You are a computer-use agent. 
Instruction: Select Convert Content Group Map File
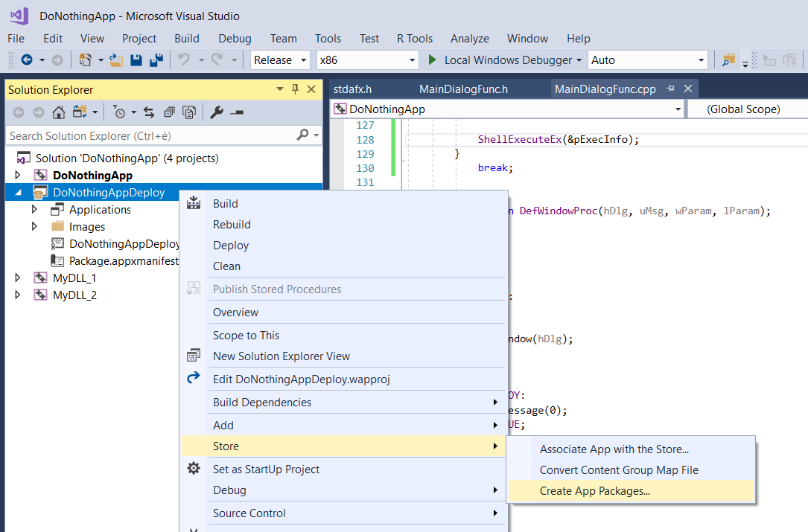(x=631, y=469)
